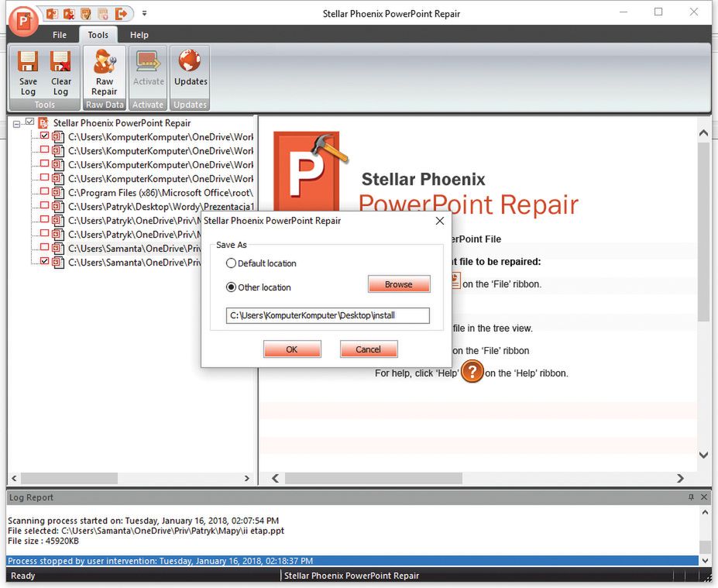
Task: Select the Other location radio button
Action: point(232,287)
